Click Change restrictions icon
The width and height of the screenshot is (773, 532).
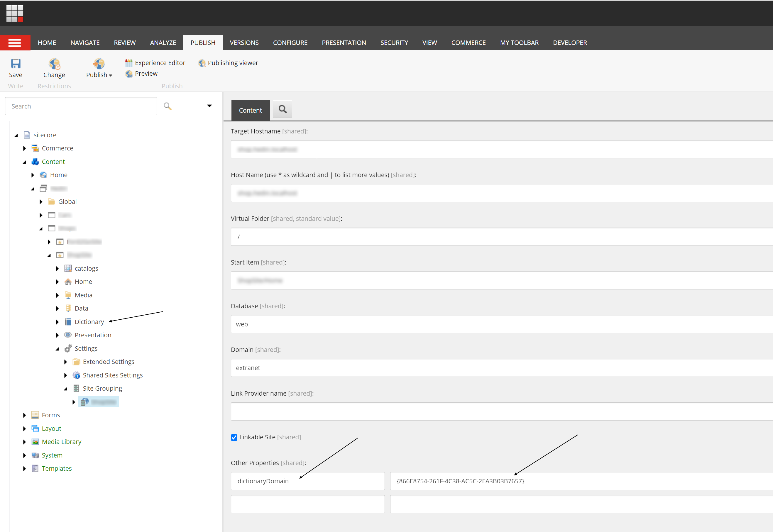click(54, 64)
